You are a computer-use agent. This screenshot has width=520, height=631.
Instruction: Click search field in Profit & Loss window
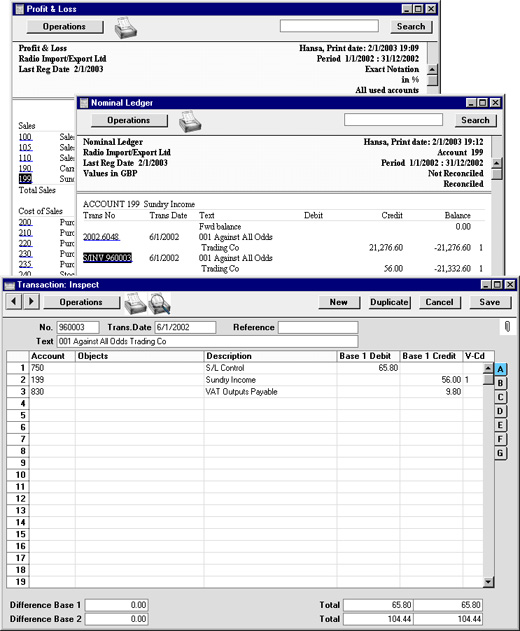tap(329, 26)
